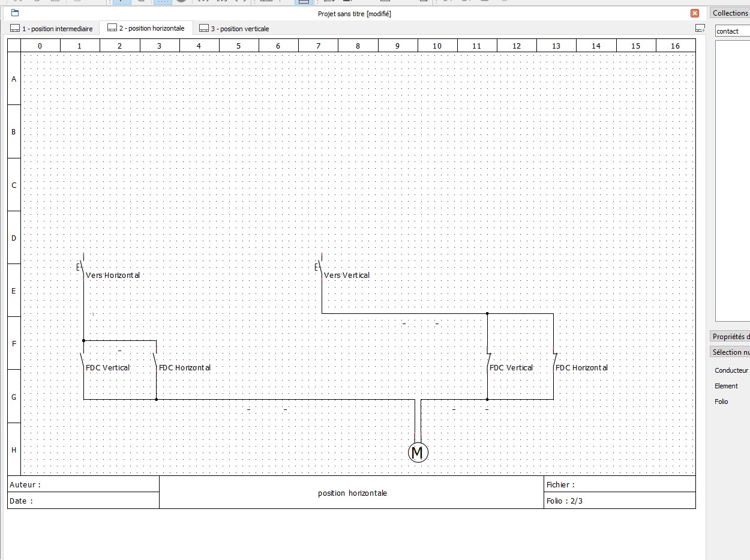Click the Element label in selection panel

726,386
